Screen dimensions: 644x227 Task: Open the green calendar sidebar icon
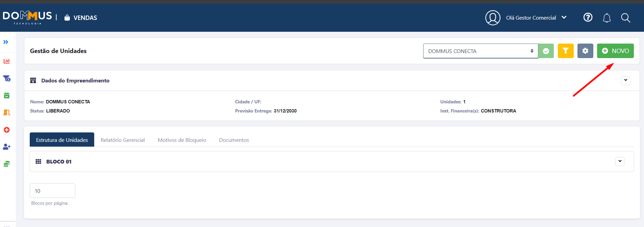(7, 96)
